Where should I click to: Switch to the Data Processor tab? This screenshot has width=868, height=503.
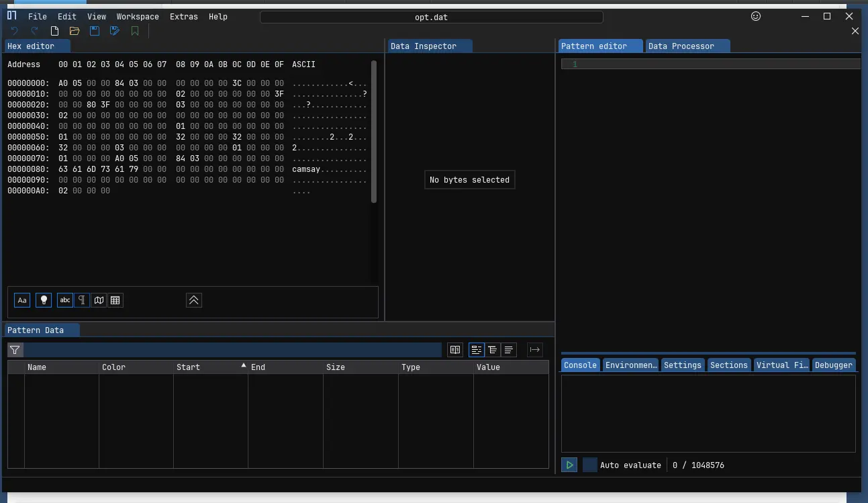[687, 46]
